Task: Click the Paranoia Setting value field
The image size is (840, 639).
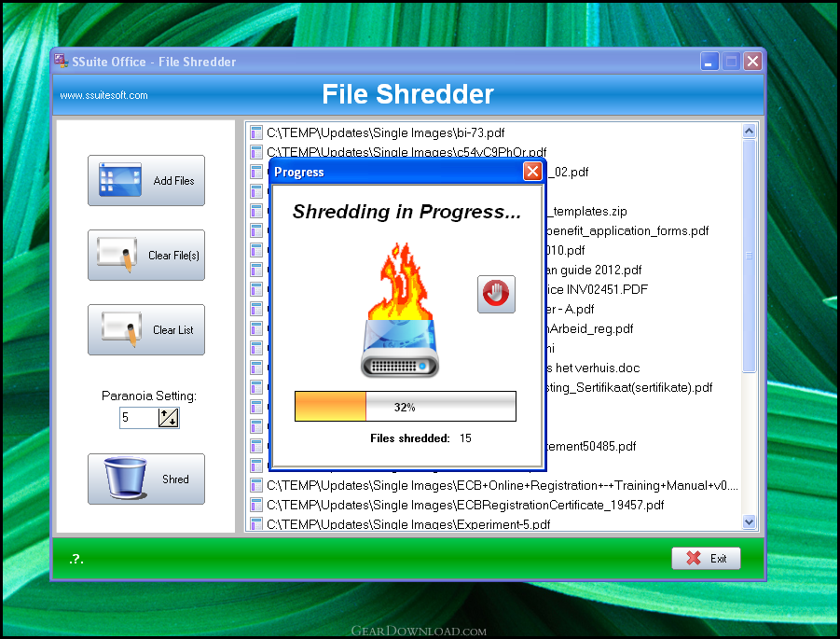Action: click(x=139, y=418)
